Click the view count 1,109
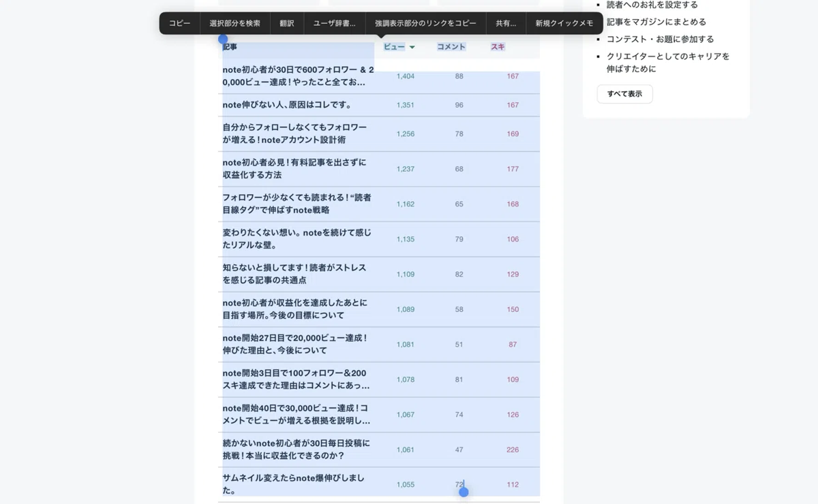 coord(406,274)
